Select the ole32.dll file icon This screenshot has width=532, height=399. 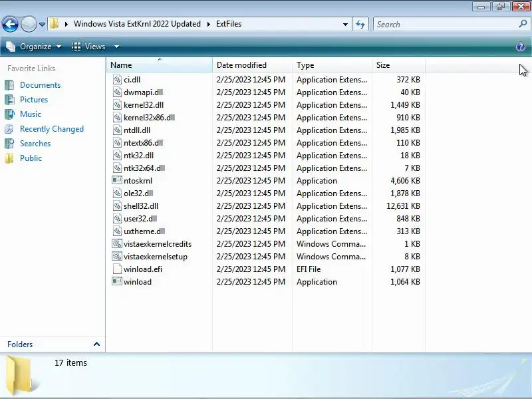pyautogui.click(x=117, y=193)
